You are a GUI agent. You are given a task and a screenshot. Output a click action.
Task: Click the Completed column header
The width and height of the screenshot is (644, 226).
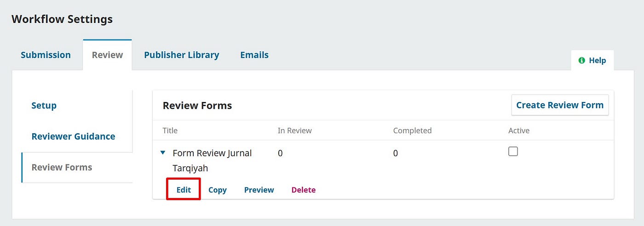[x=412, y=130]
